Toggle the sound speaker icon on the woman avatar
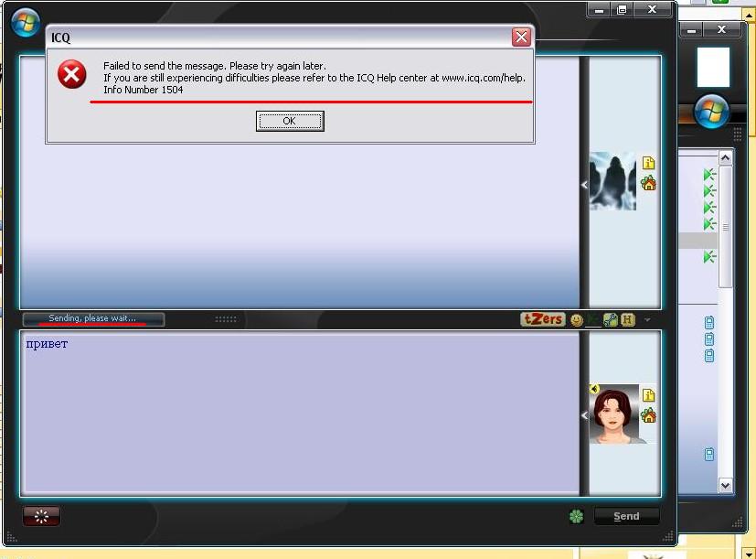 pos(594,389)
